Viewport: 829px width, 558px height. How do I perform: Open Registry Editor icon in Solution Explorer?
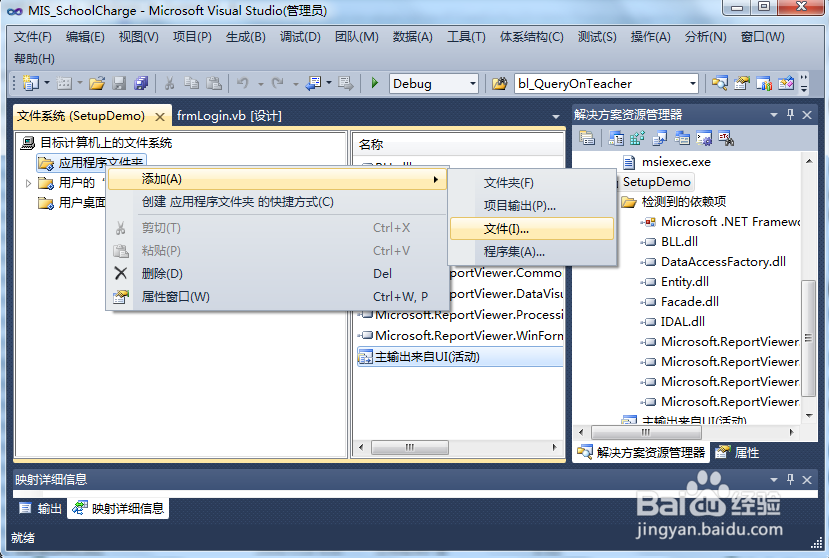[637, 138]
